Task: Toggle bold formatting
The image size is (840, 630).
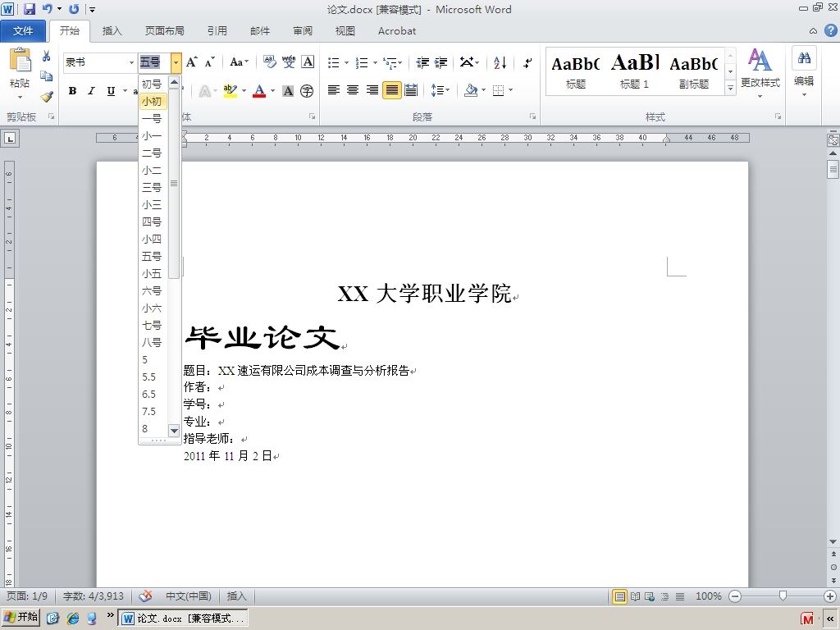Action: tap(72, 91)
